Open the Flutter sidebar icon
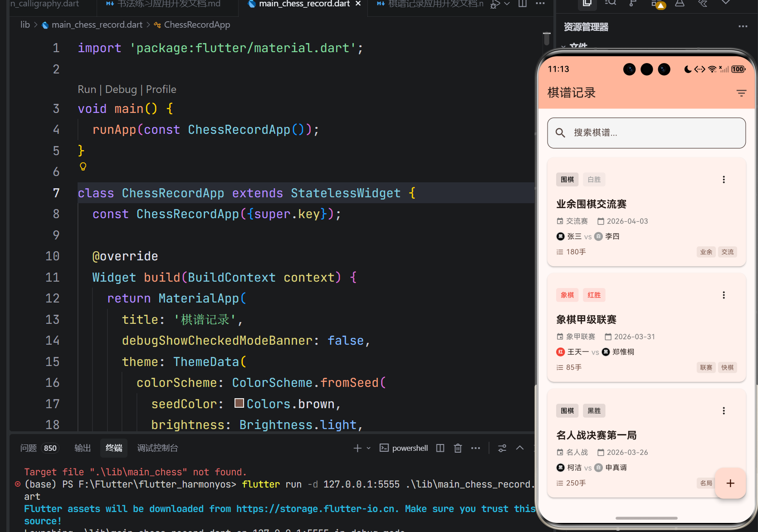This screenshot has height=532, width=758. (x=703, y=4)
